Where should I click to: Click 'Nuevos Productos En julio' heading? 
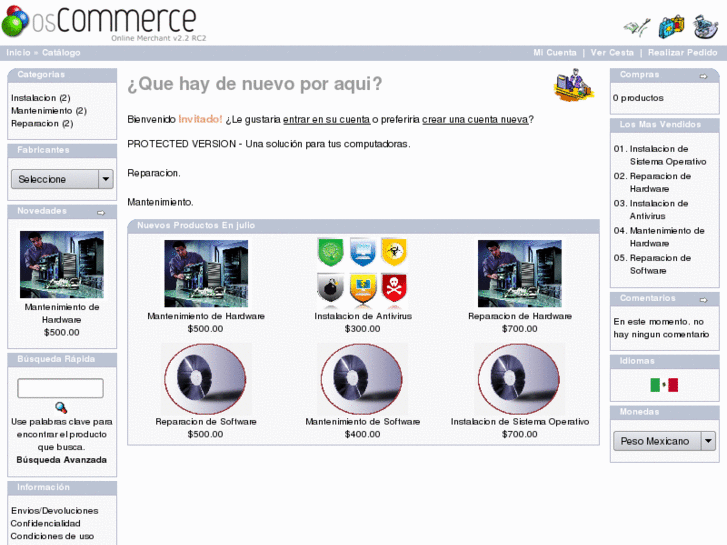(196, 225)
